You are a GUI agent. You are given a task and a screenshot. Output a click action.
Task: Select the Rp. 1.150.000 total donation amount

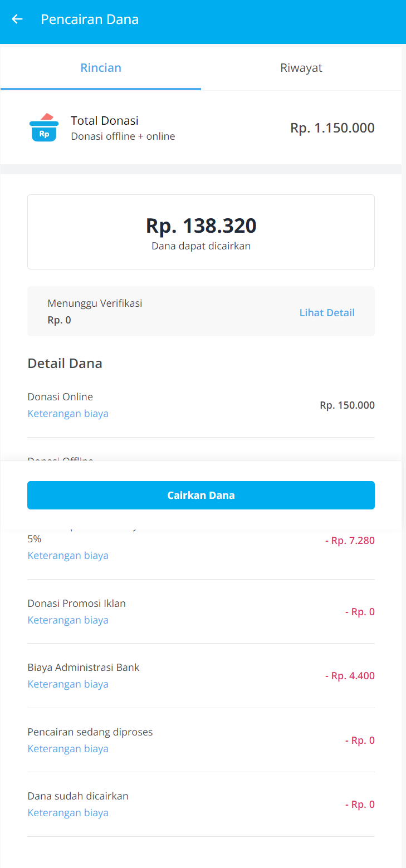pos(332,128)
